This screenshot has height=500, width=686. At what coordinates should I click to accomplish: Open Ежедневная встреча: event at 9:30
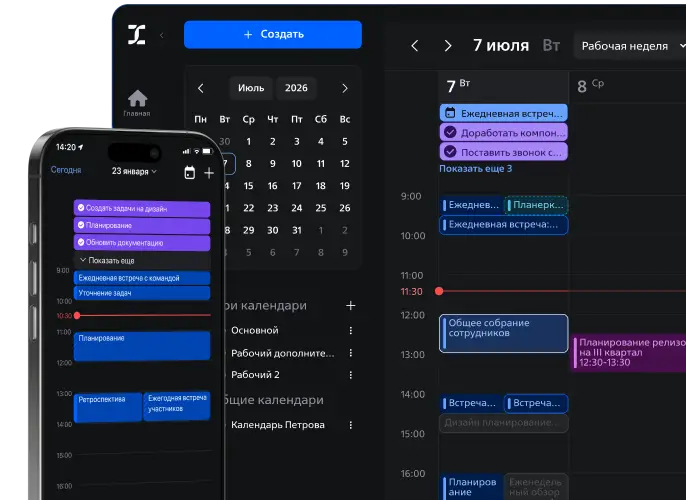click(504, 225)
